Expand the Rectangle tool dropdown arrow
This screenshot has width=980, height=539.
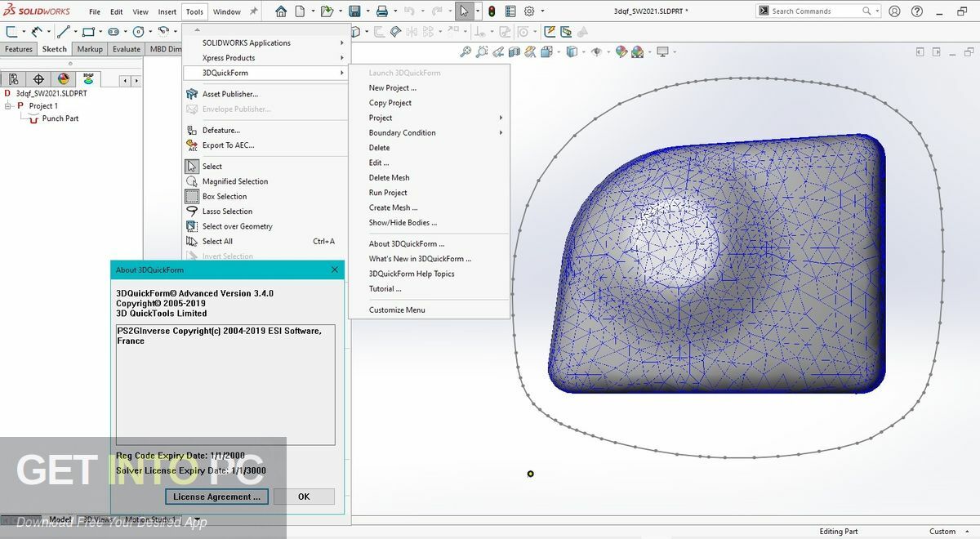(x=100, y=31)
